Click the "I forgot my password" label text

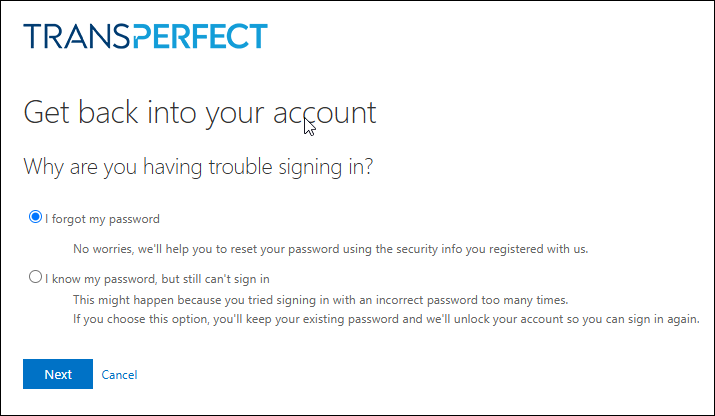point(102,218)
